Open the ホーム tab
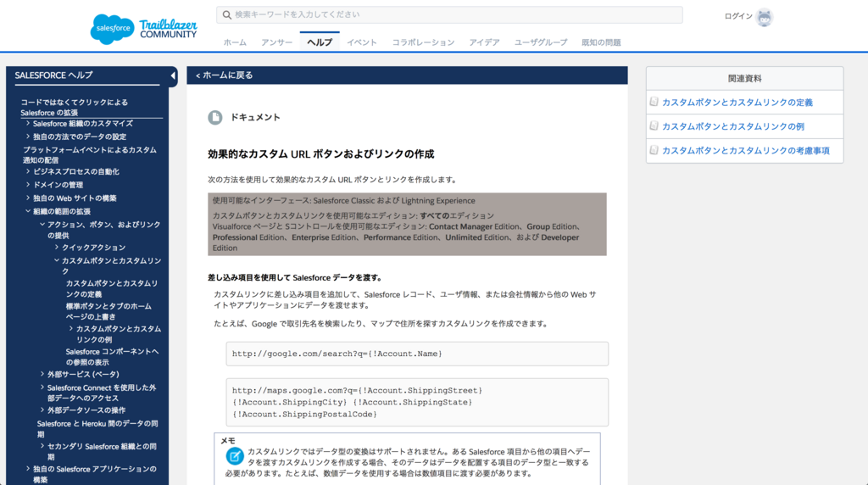This screenshot has height=485, width=868. [x=236, y=42]
